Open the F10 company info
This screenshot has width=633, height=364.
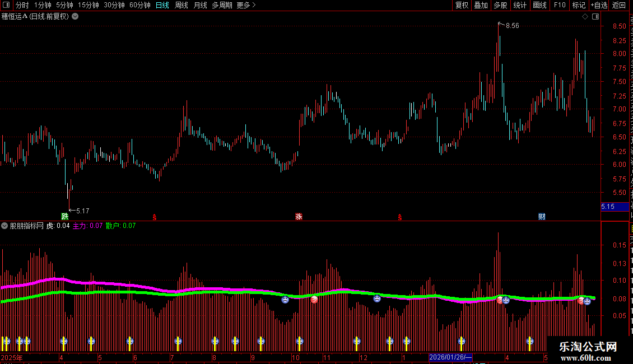click(x=560, y=5)
